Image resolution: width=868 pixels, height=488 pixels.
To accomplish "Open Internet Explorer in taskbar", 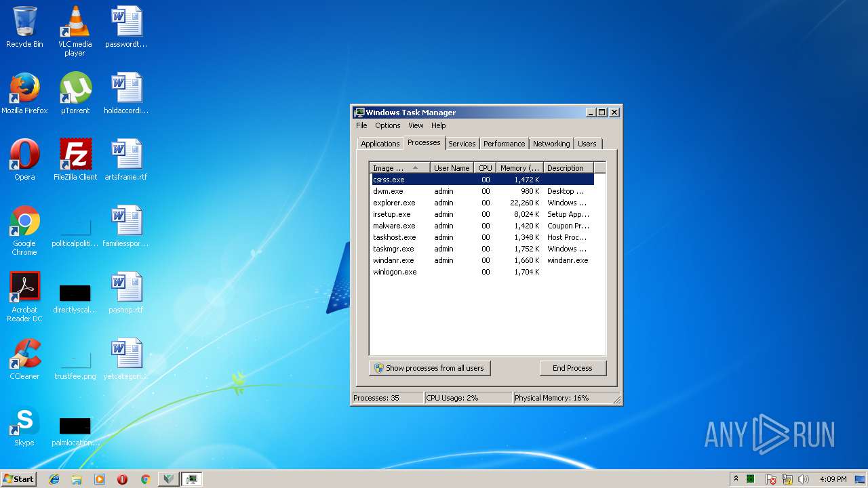I will (54, 479).
